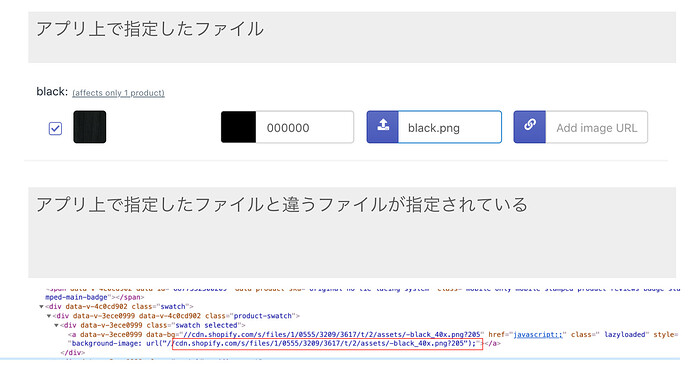This screenshot has width=690, height=379.
Task: Open the affects only 1 product link
Action: tap(118, 93)
